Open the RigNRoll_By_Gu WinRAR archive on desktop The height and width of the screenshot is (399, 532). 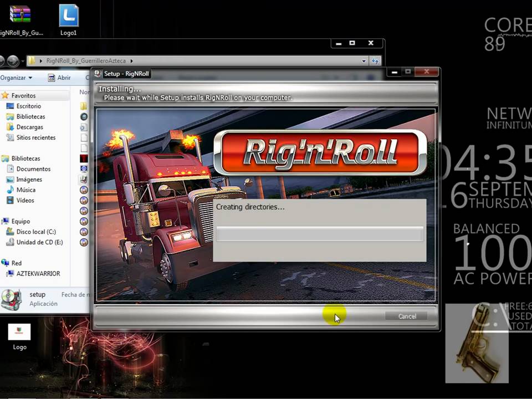click(21, 21)
